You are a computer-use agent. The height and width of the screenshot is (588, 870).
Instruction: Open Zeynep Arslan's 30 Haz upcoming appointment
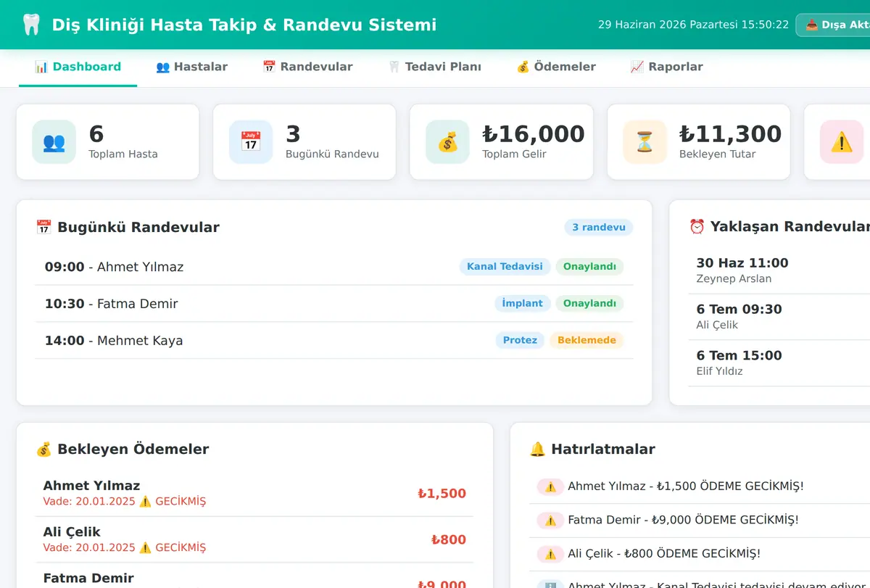(x=779, y=270)
